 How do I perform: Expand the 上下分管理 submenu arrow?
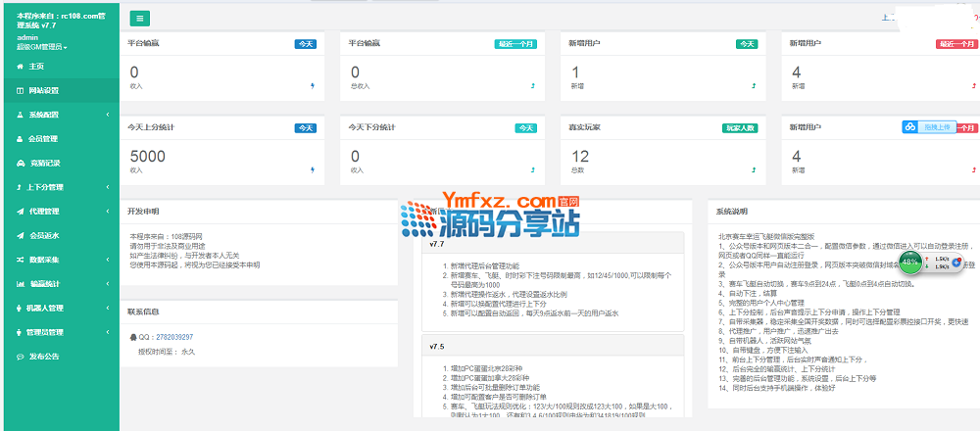(x=107, y=187)
